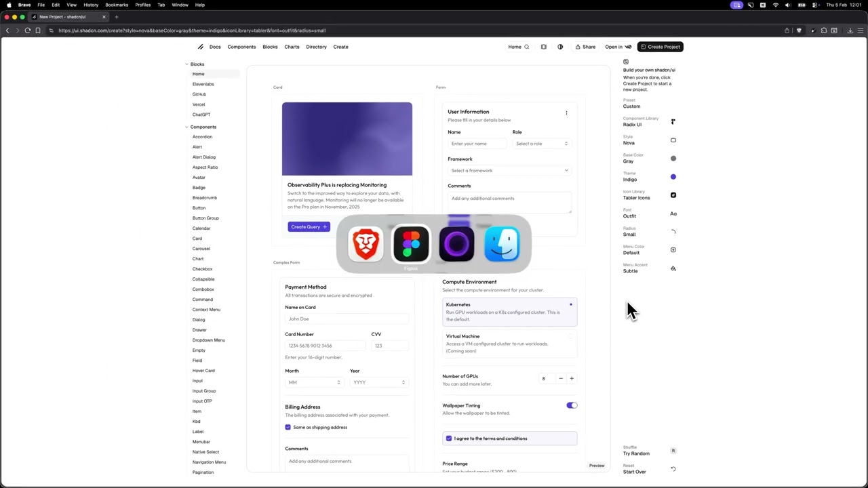This screenshot has width=868, height=488.
Task: Open the Docs nav item
Action: point(215,47)
